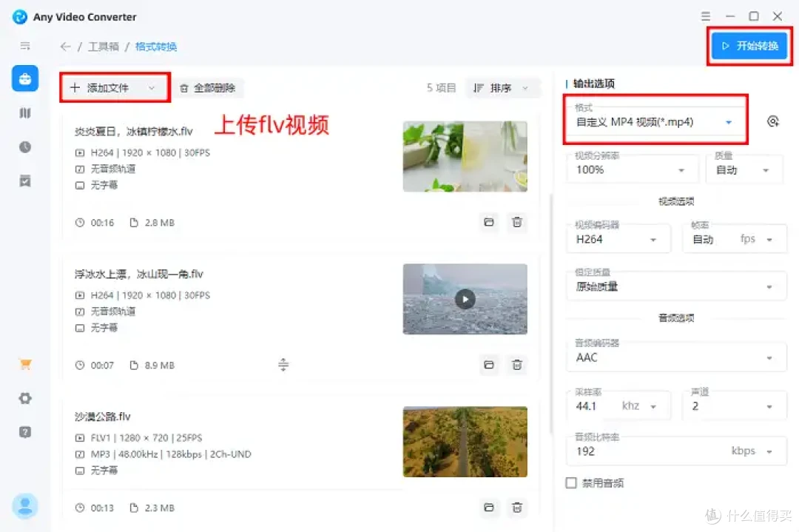Click the 输出选项 heading
Image resolution: width=799 pixels, height=532 pixels.
click(593, 84)
